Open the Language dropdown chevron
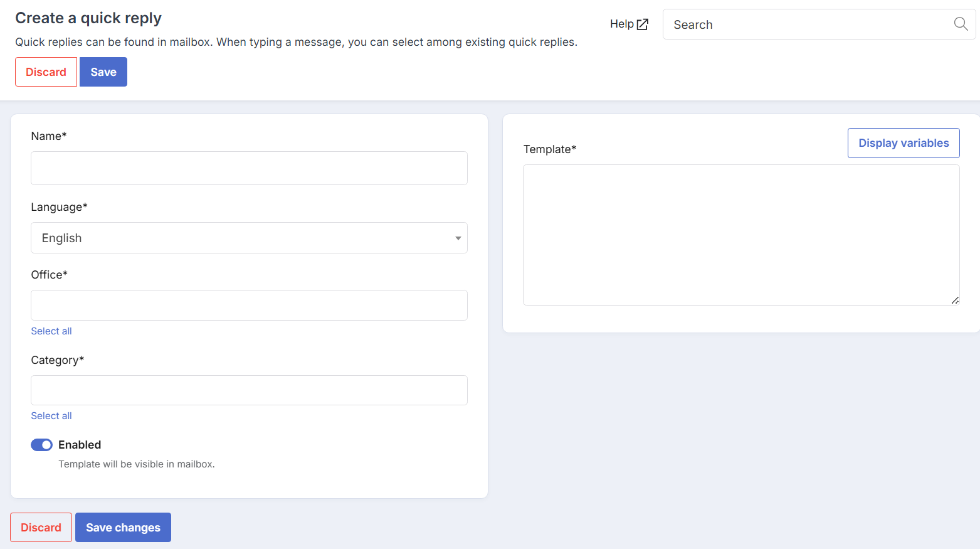 [457, 238]
